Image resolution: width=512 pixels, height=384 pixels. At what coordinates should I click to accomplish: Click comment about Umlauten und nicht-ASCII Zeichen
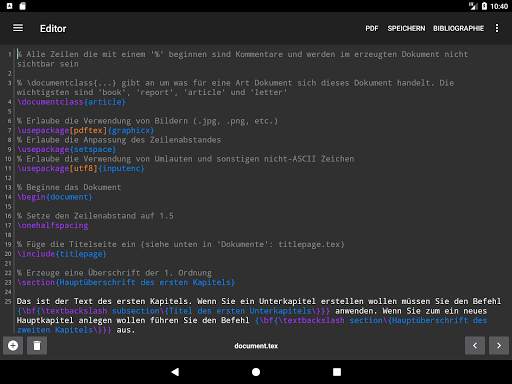(185, 159)
